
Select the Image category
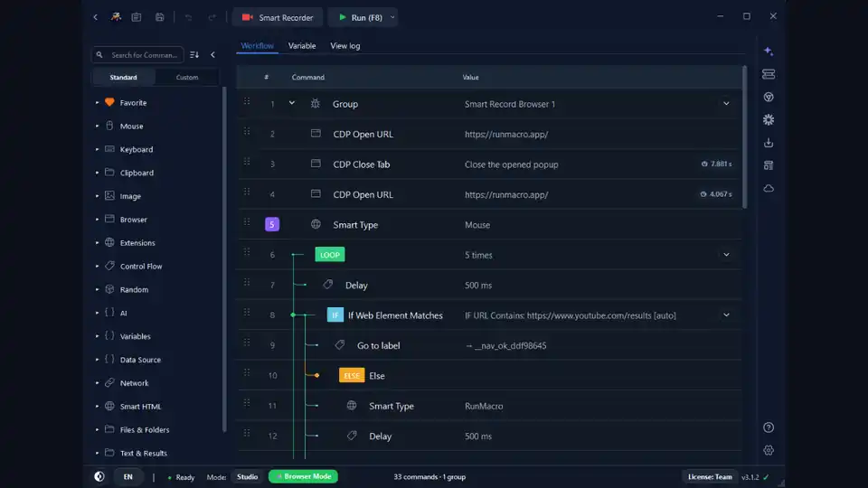coord(130,196)
